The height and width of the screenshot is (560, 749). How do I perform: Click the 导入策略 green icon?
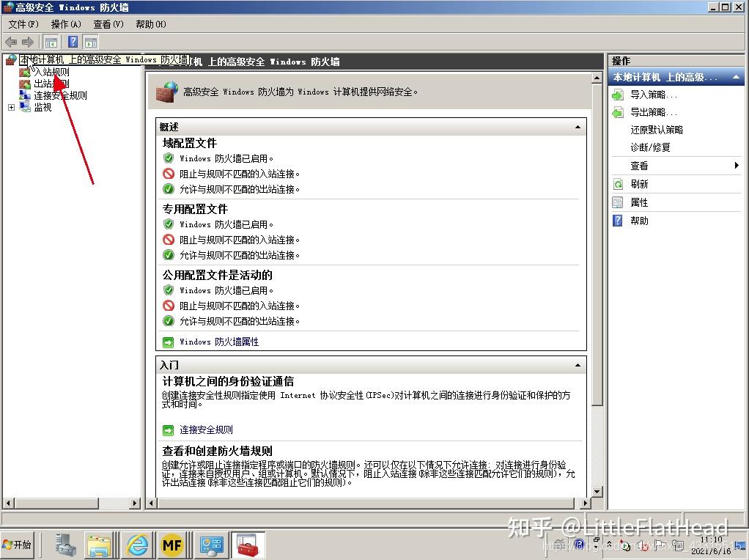pos(618,95)
